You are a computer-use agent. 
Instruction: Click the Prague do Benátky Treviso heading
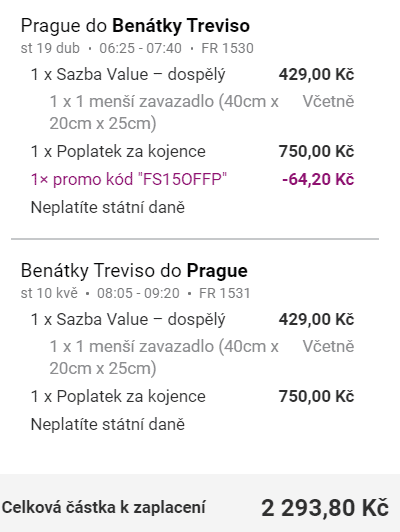(135, 26)
